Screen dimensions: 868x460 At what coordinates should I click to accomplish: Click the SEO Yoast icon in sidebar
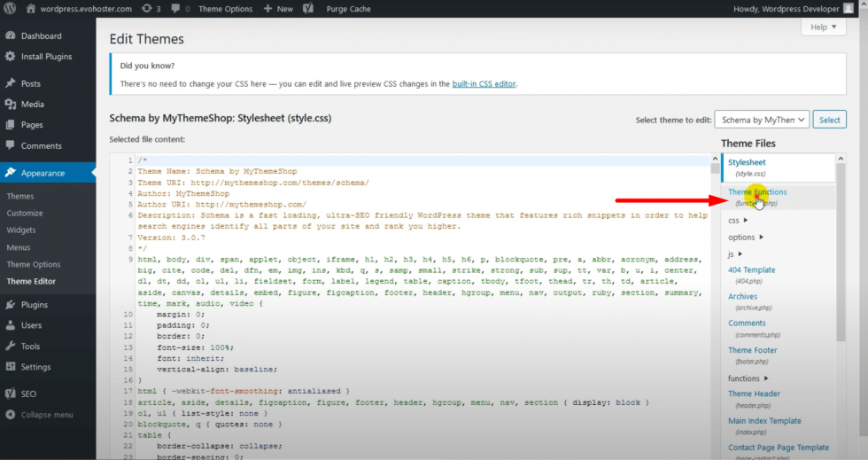(11, 394)
